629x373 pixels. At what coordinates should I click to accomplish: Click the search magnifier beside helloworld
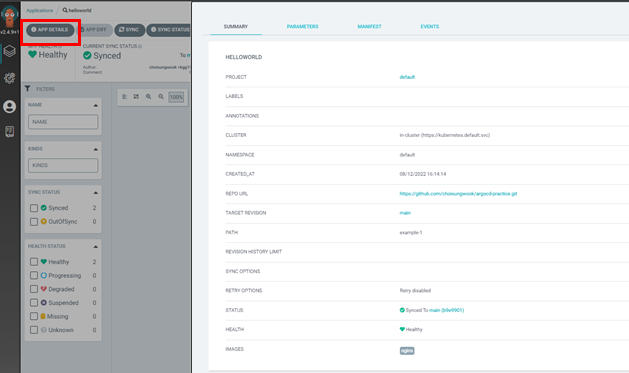point(65,10)
